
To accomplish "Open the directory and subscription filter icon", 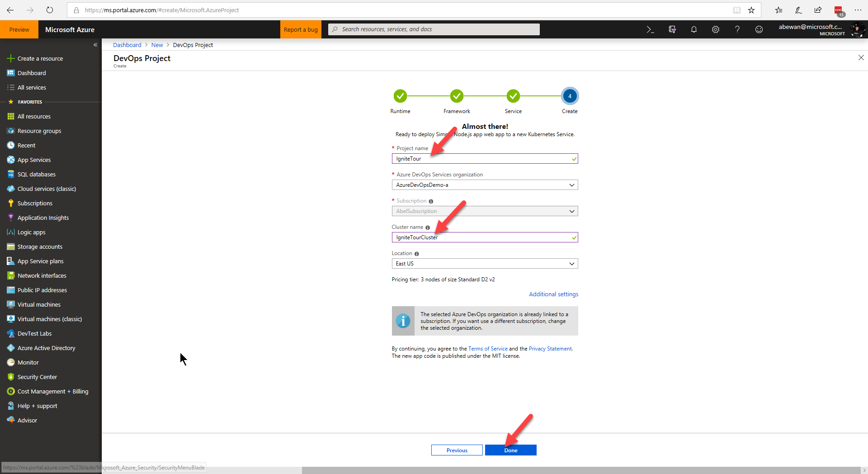I will (672, 29).
